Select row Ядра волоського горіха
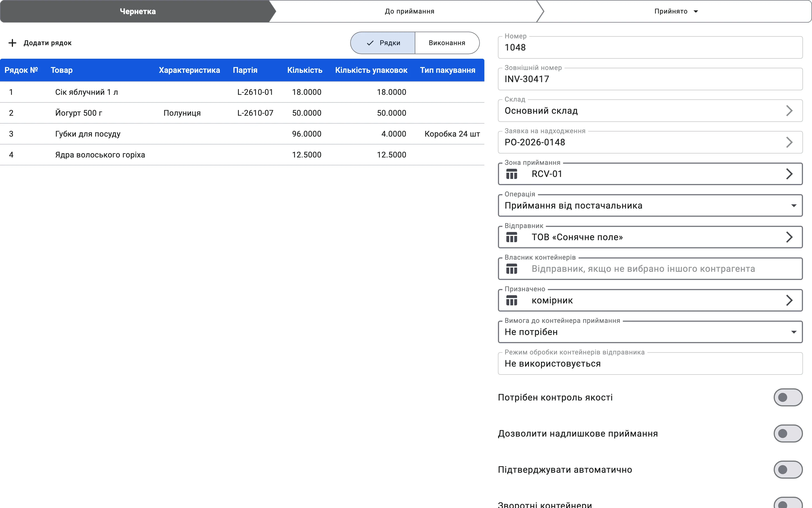The image size is (812, 508). pos(242,155)
